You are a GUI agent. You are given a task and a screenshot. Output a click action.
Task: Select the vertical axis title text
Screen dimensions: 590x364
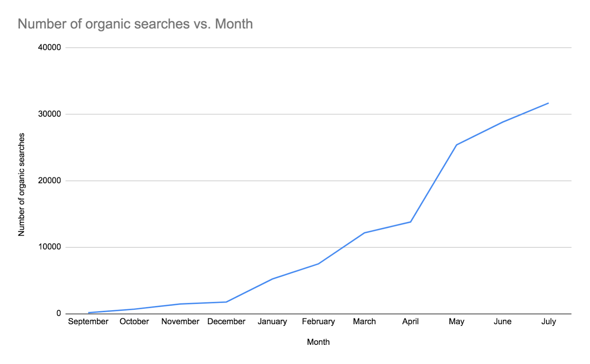click(21, 184)
